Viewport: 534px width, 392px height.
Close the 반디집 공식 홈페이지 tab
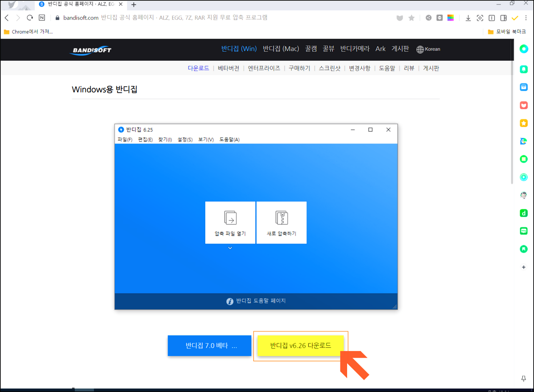(x=121, y=4)
